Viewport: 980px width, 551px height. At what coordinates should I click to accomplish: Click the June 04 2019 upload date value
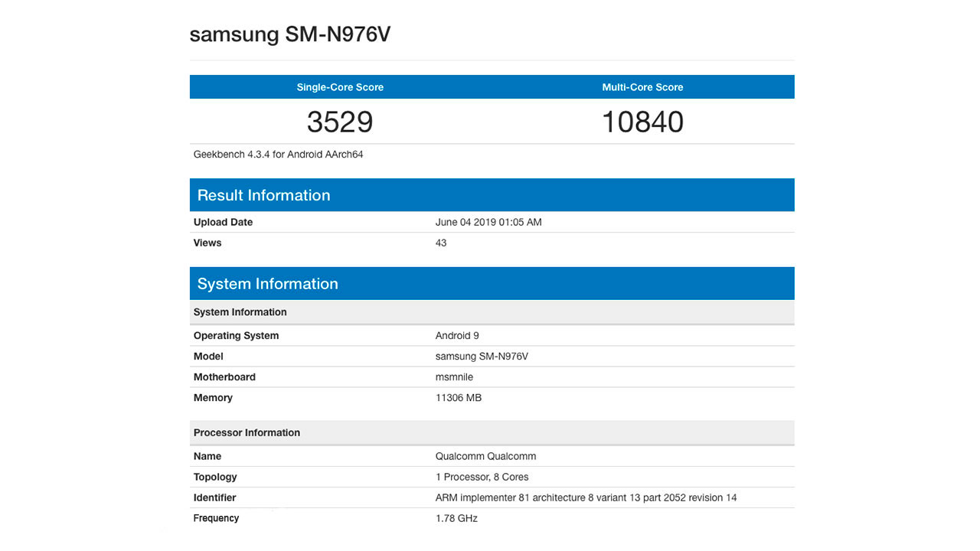coord(488,223)
